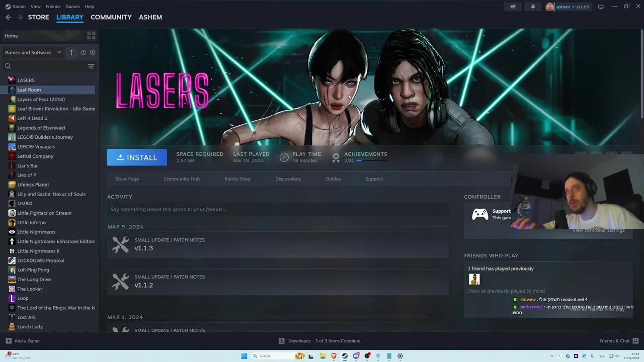
Task: Open the ASHEM profile tab
Action: tap(150, 17)
